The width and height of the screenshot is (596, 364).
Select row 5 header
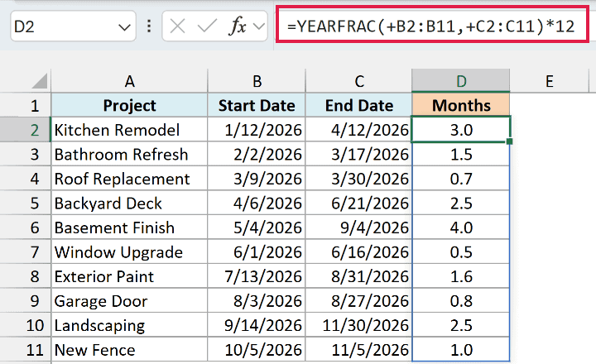(26, 203)
